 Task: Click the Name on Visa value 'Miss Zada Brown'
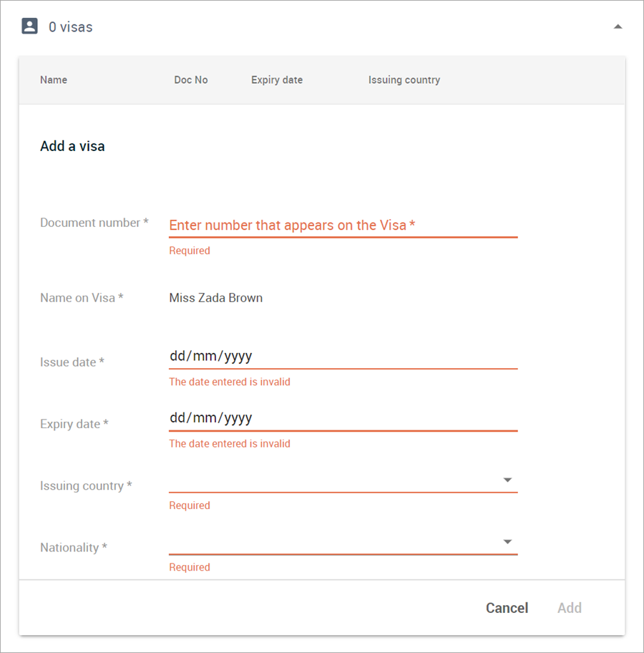215,298
